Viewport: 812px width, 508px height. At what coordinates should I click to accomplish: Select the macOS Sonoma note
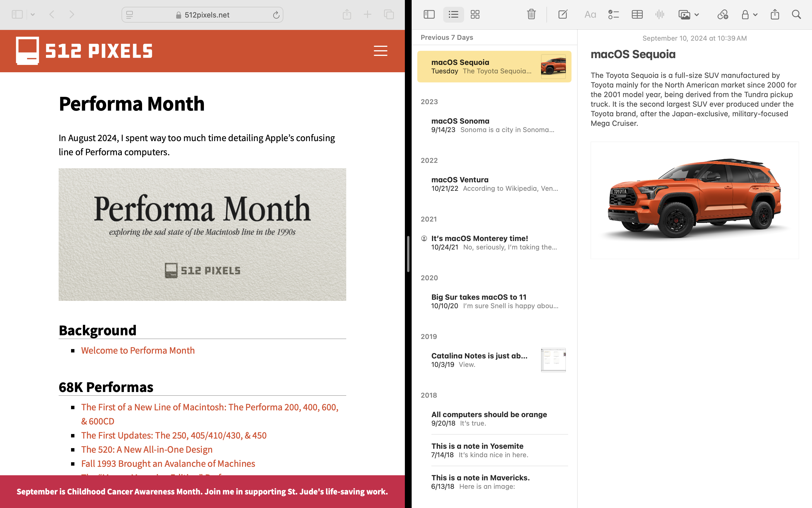(494, 125)
